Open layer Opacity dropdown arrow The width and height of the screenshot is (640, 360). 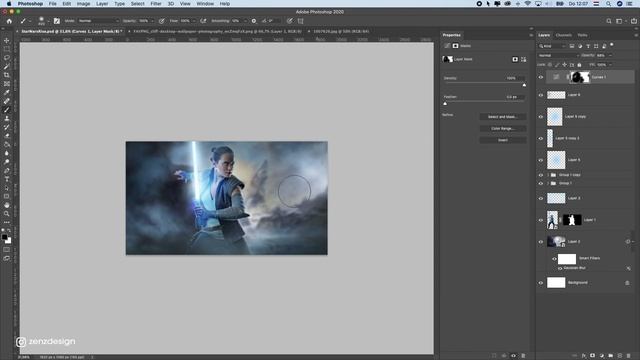point(610,56)
